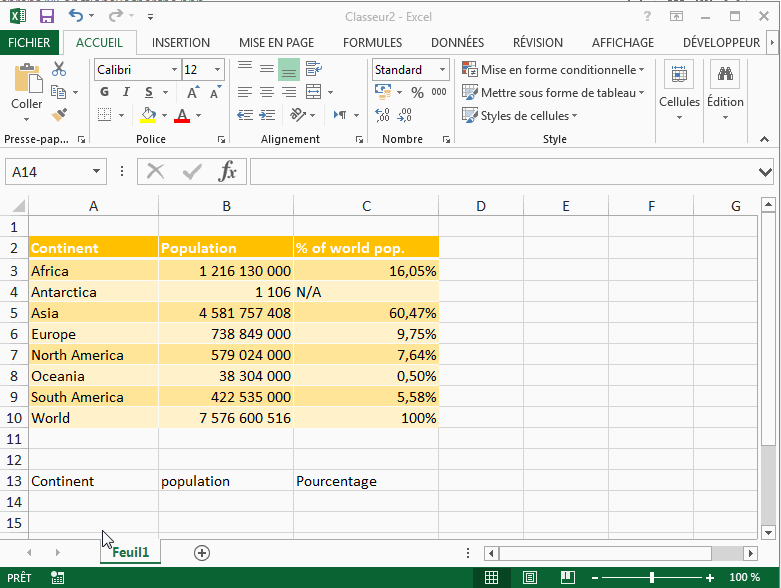Screen dimensions: 781x588
Task: Toggle bottom vertical alignment
Action: click(289, 69)
